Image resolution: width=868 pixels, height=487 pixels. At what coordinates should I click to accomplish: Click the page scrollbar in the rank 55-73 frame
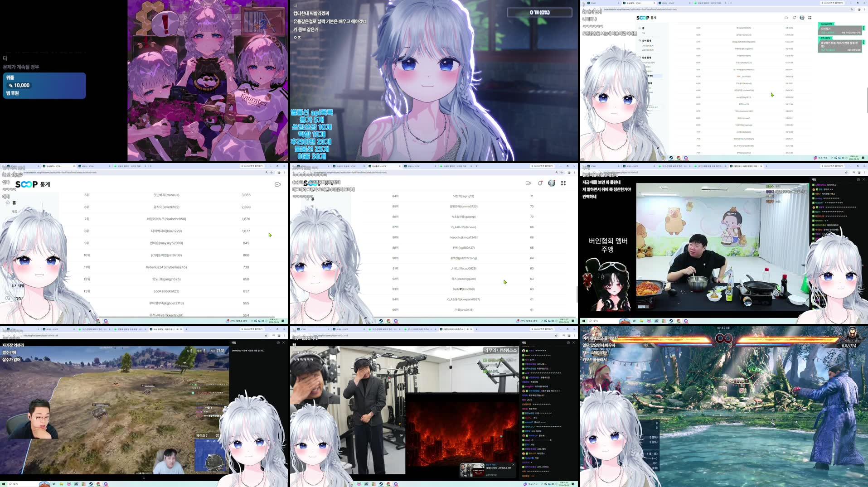pyautogui.click(x=867, y=100)
